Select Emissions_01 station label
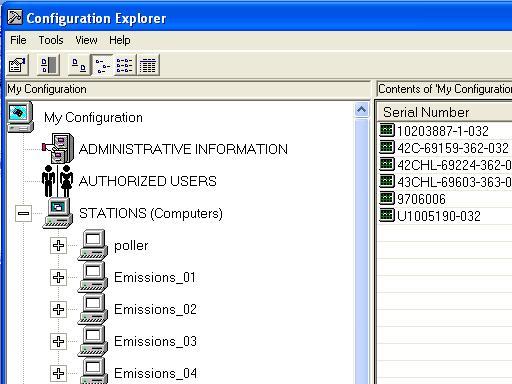The width and height of the screenshot is (512, 384). pyautogui.click(x=155, y=277)
